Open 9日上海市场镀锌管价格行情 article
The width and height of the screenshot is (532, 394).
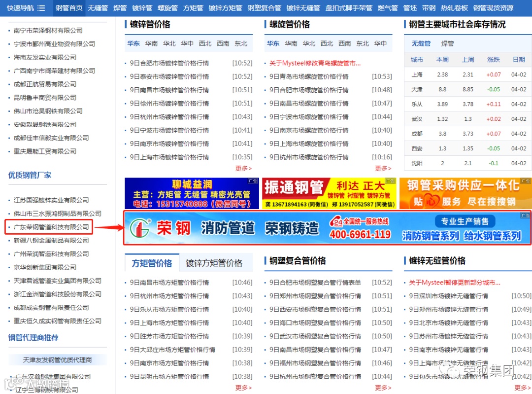pyautogui.click(x=169, y=157)
